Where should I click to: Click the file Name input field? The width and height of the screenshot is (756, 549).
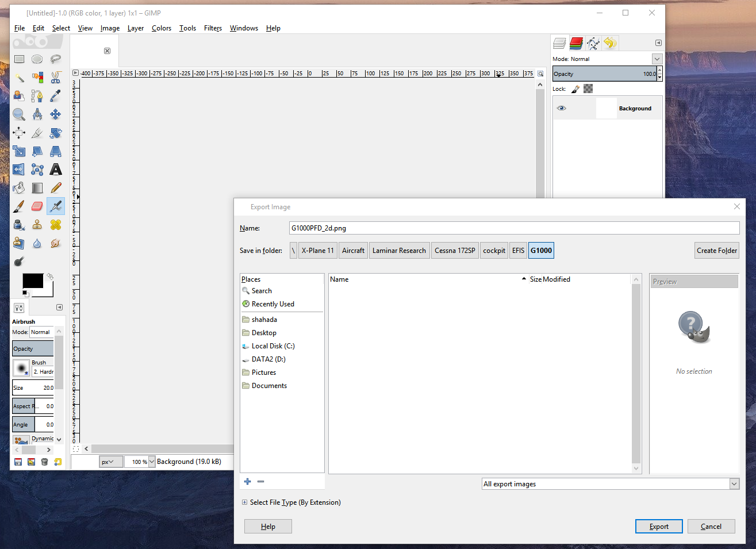point(514,228)
